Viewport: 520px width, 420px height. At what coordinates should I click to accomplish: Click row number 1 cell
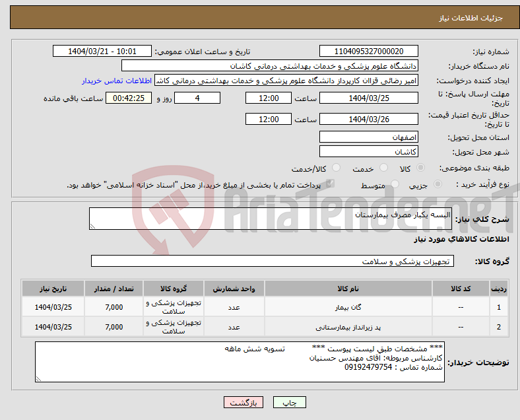[x=498, y=307]
